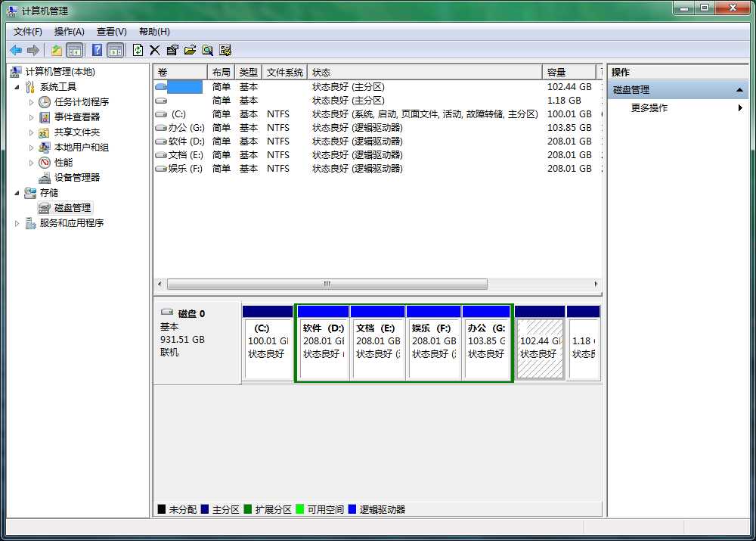Click the 逻辑驱动器 legend color swatch
Image resolution: width=756 pixels, height=541 pixels.
(x=352, y=509)
